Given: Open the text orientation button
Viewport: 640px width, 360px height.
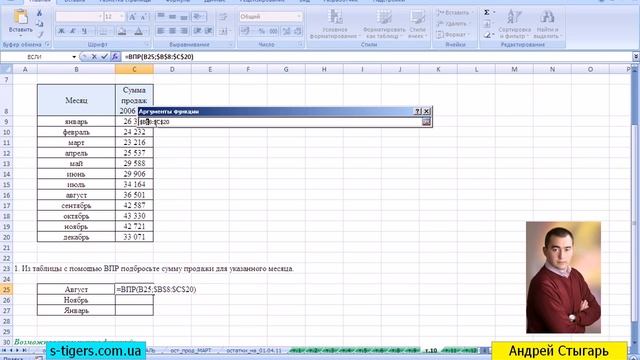Looking at the screenshot, I should click(199, 17).
